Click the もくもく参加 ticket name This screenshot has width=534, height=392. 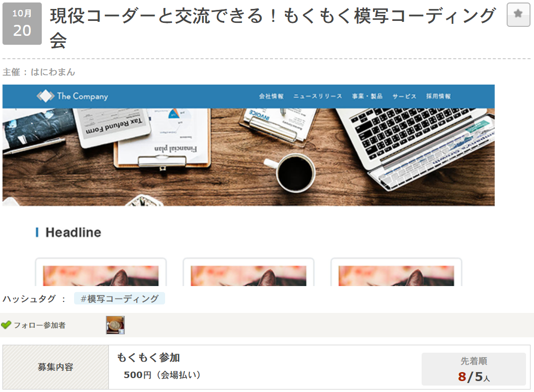coord(149,357)
